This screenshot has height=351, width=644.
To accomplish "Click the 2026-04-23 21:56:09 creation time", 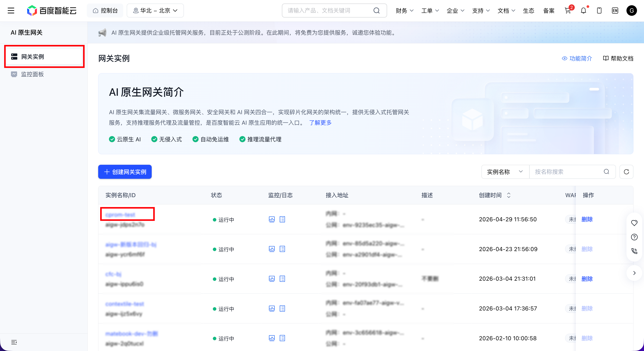I will (508, 249).
